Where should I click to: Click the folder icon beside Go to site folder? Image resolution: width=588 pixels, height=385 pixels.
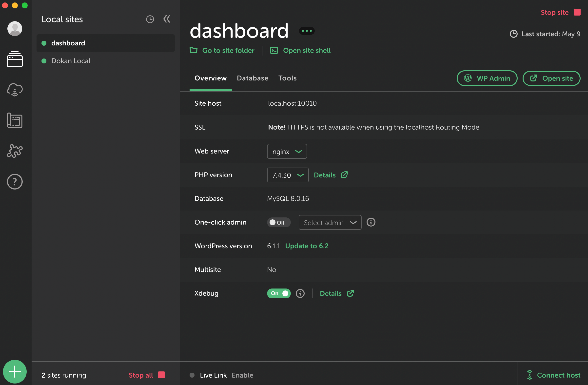pyautogui.click(x=194, y=50)
